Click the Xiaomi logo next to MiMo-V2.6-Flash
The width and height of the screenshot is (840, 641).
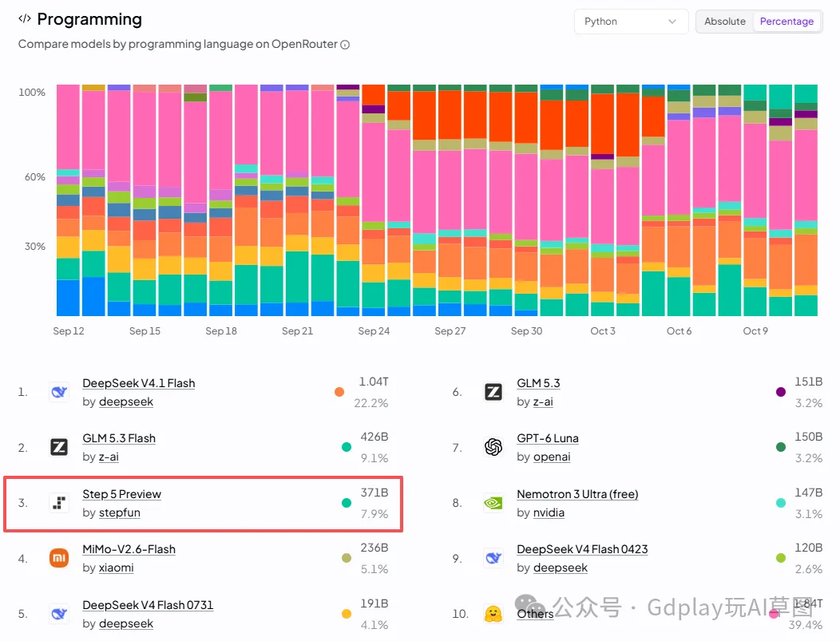tap(59, 558)
